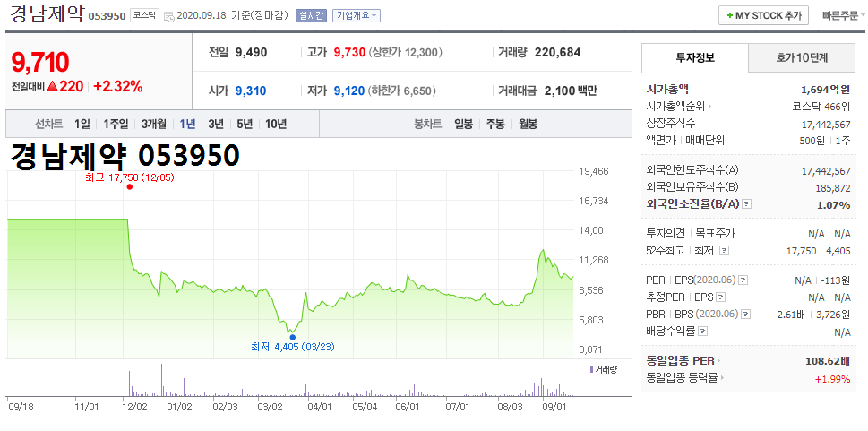868x431 pixels.
Task: Click the 전일 value 9,490
Action: tap(251, 53)
